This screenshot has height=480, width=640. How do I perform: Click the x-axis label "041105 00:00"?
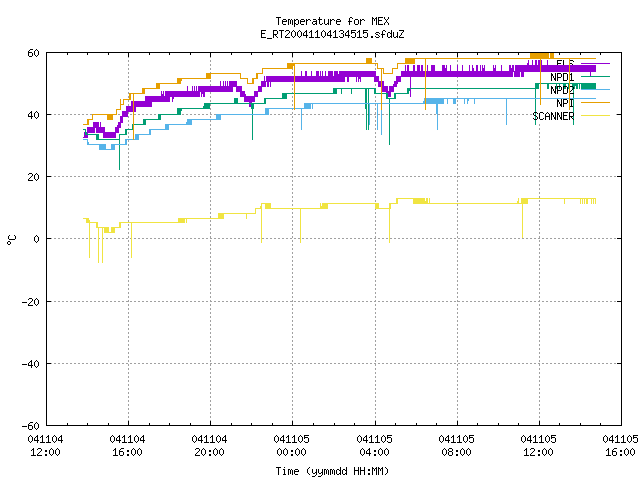291,446
